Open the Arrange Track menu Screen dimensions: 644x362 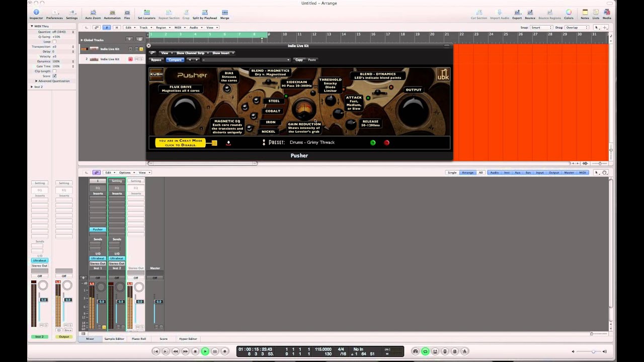pyautogui.click(x=145, y=28)
